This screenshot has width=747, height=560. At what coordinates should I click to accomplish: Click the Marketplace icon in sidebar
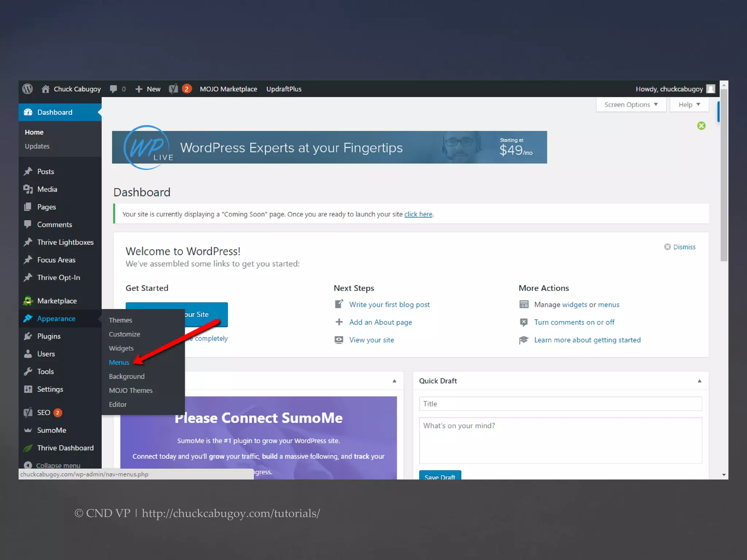coord(28,301)
